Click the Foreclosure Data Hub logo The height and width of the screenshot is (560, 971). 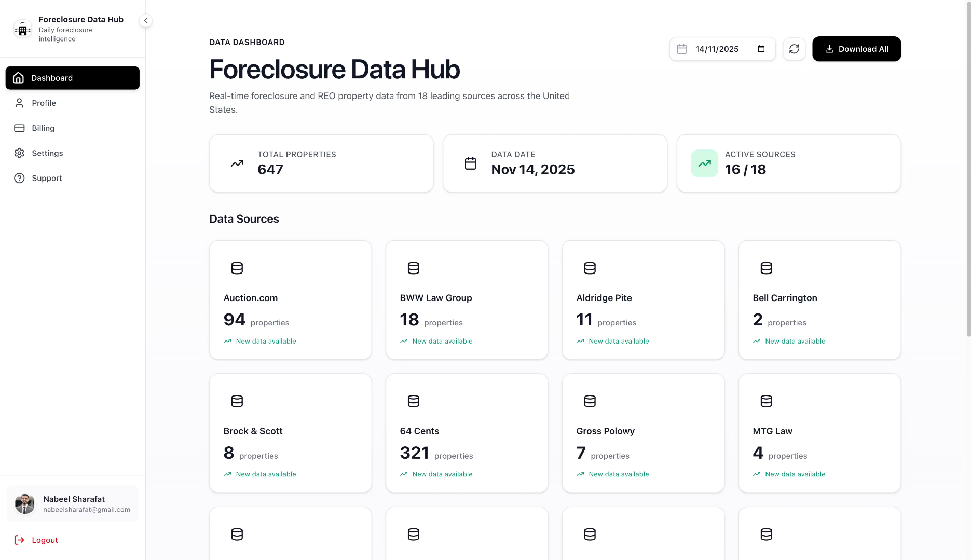23,29
